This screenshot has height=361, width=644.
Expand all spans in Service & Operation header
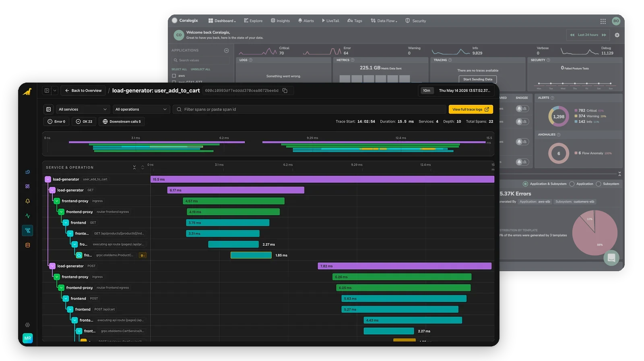(142, 167)
